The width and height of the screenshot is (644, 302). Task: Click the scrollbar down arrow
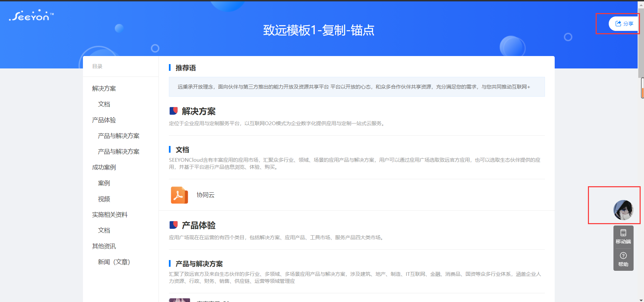641,300
